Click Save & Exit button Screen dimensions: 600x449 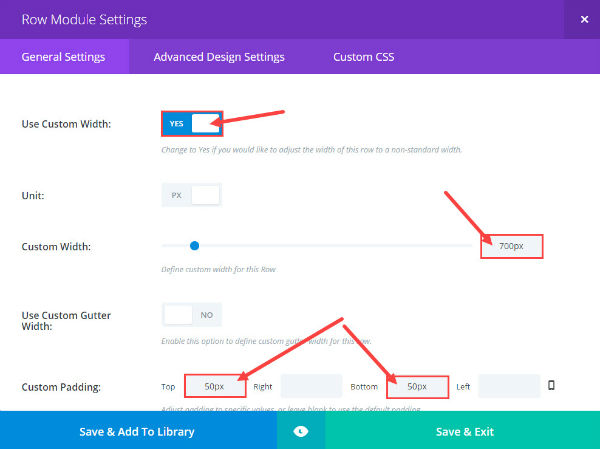pos(463,431)
